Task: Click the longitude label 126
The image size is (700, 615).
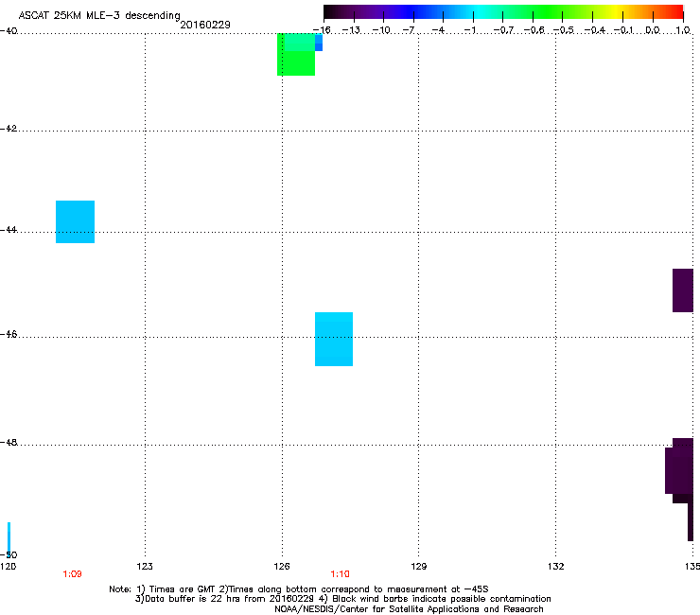Action: (282, 567)
